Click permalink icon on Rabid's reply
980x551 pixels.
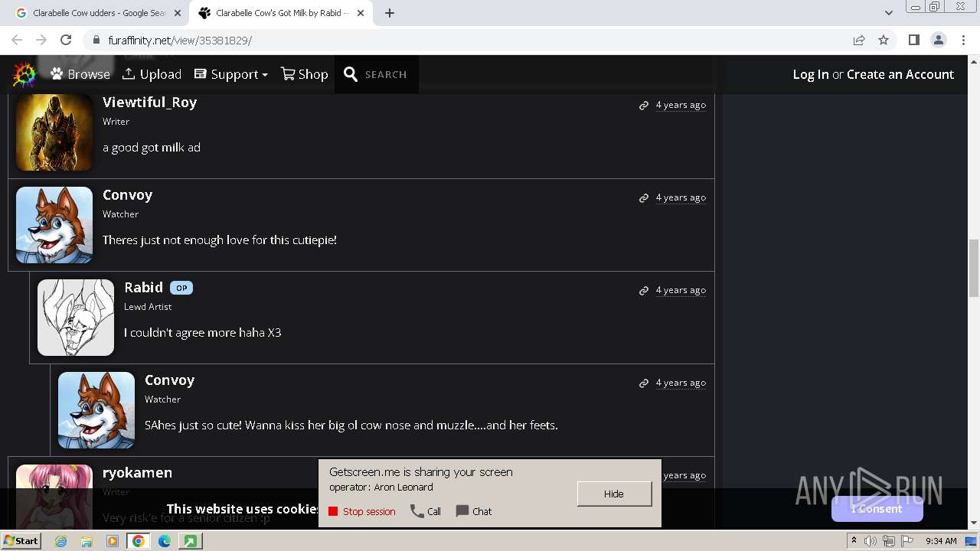(x=644, y=291)
